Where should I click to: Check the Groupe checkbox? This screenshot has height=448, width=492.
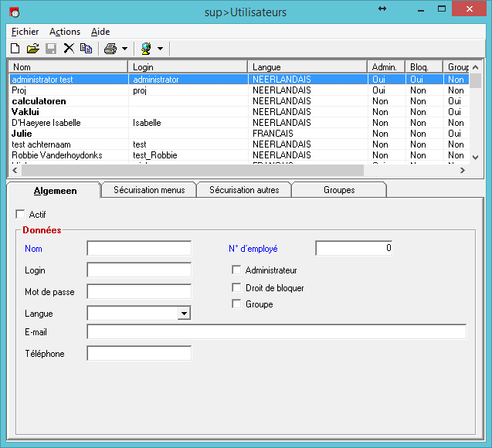click(236, 304)
